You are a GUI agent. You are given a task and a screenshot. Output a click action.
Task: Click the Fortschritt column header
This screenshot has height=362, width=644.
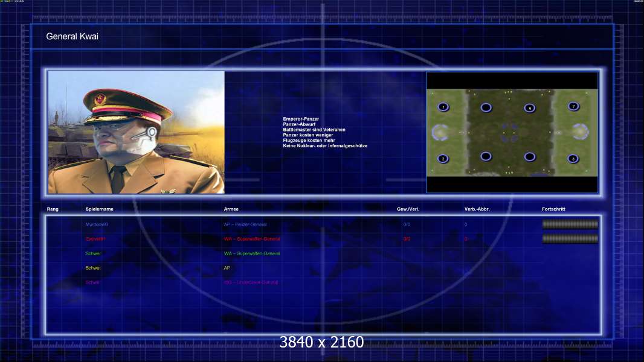click(x=553, y=209)
